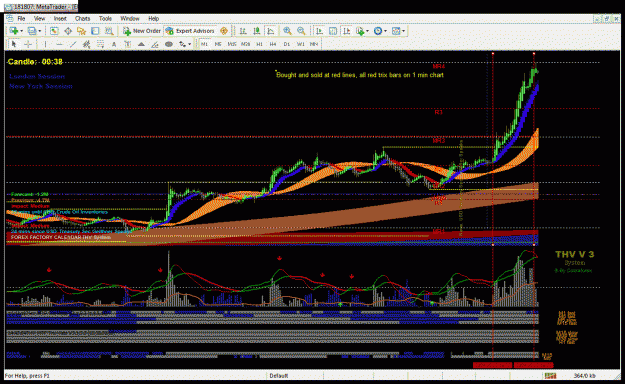Select the Candle: 00:38 timer label

coord(35,61)
